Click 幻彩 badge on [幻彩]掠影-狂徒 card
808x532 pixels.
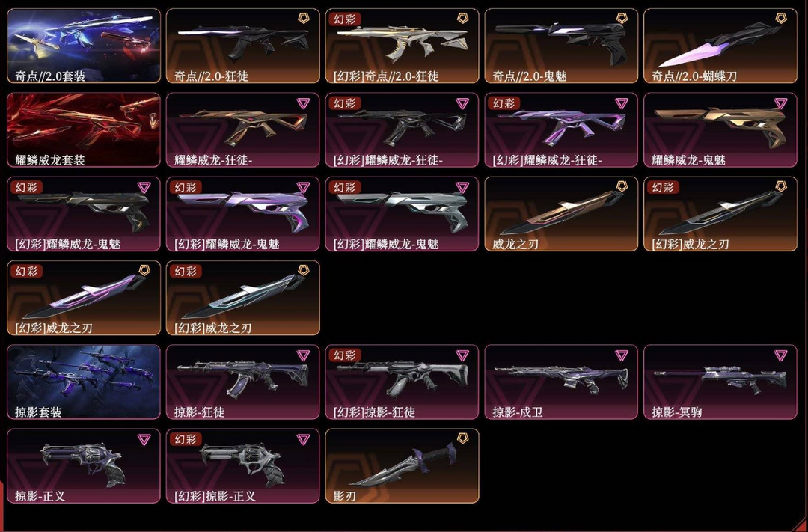[x=345, y=355]
